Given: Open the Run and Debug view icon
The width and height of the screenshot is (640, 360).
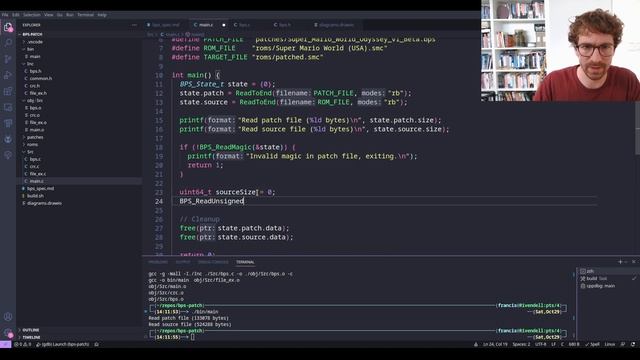Looking at the screenshot, I should 8,75.
